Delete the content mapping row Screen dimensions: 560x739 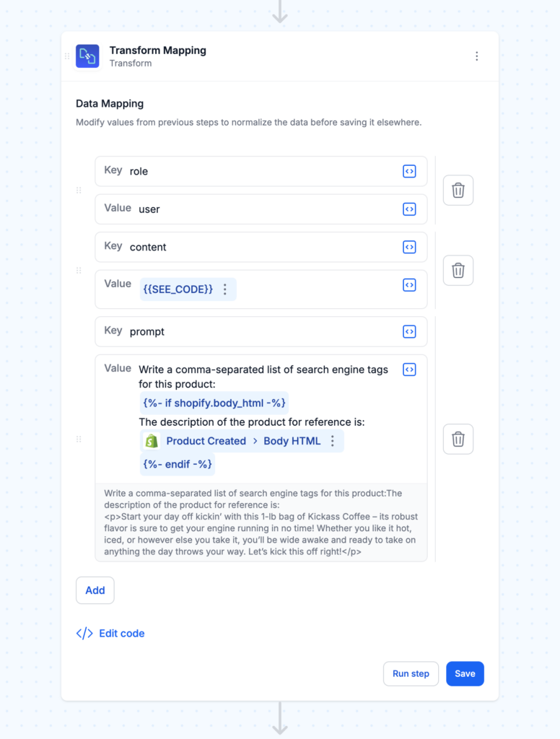tap(458, 270)
